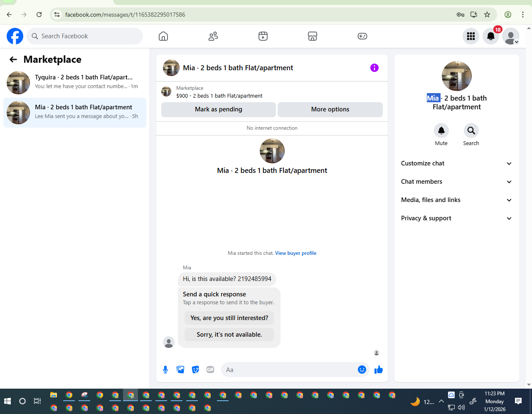This screenshot has height=414, width=532.
Task: Open the Chrome profile icon
Action: tap(508, 15)
